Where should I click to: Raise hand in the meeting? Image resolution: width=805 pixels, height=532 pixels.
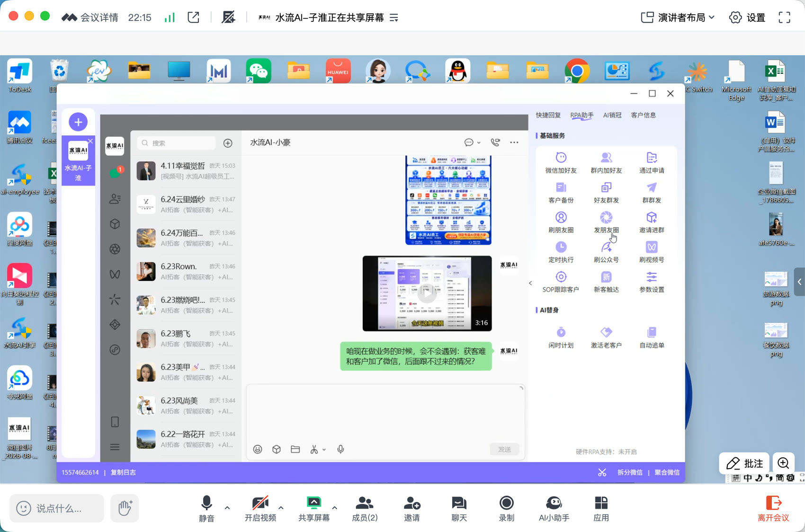click(x=125, y=508)
